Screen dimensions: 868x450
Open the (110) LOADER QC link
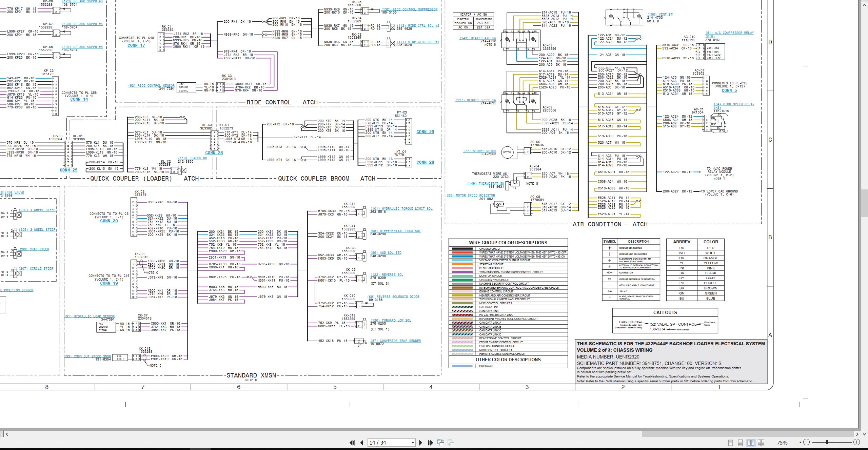(192, 158)
